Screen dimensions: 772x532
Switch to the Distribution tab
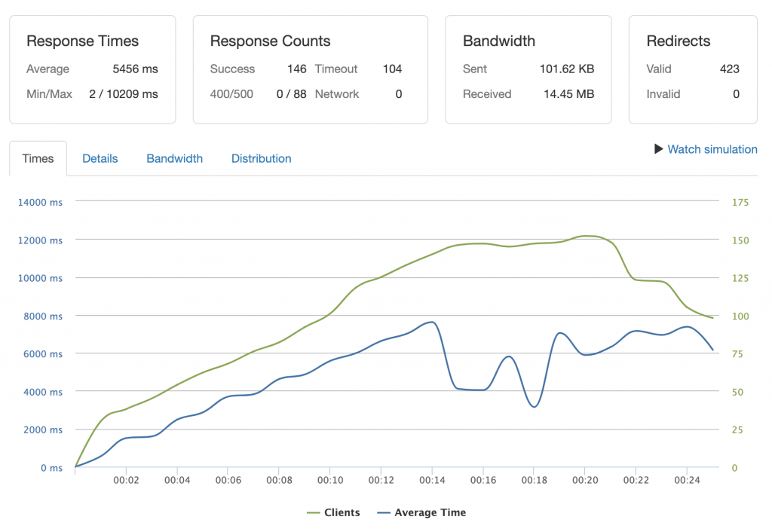[x=261, y=158]
